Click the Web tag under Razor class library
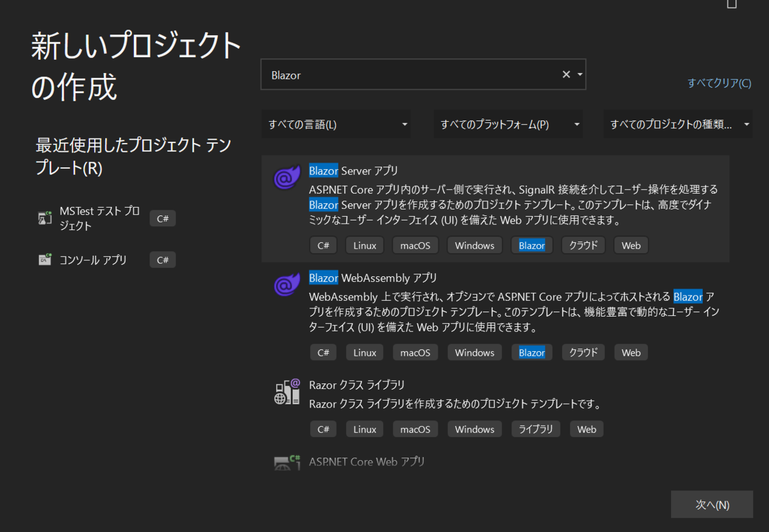Screen dimensions: 769x532 [x=586, y=429]
